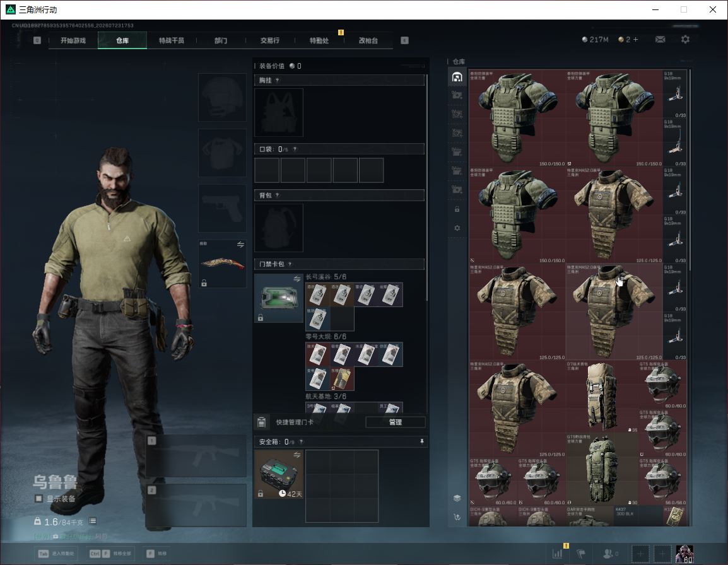Open the 部门 tab
The width and height of the screenshot is (728, 565).
[221, 40]
